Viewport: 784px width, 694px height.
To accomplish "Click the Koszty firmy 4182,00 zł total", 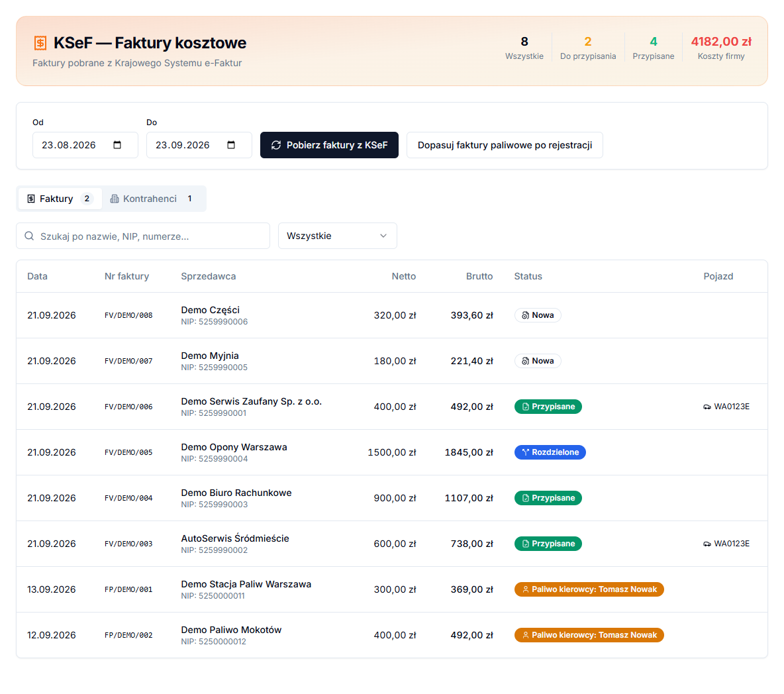I will click(x=721, y=42).
